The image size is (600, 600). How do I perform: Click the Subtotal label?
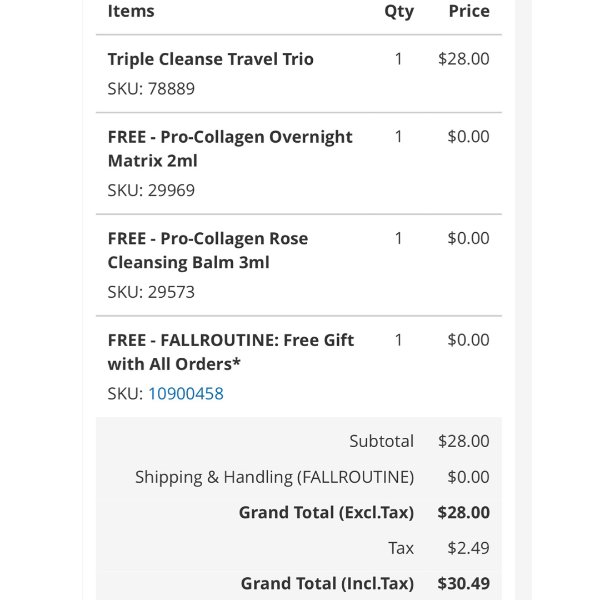pos(382,441)
